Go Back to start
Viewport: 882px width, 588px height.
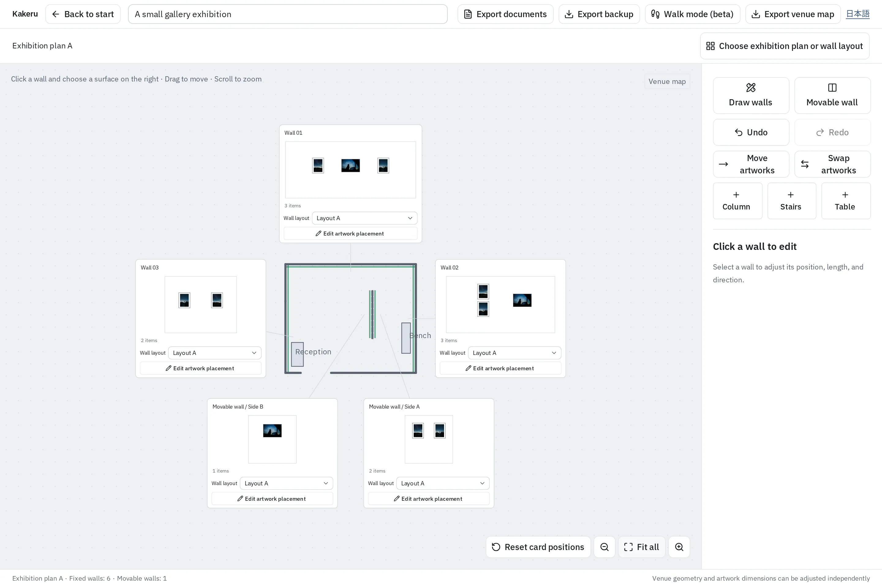pyautogui.click(x=83, y=14)
